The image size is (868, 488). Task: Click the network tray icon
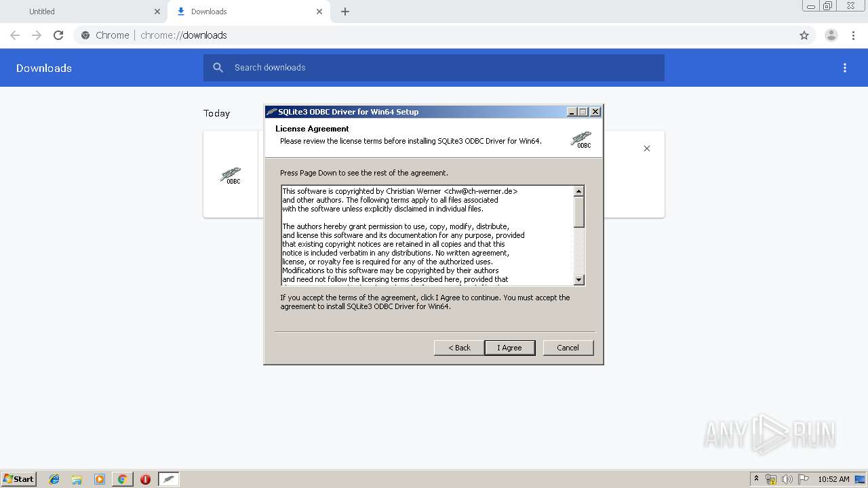(x=771, y=479)
